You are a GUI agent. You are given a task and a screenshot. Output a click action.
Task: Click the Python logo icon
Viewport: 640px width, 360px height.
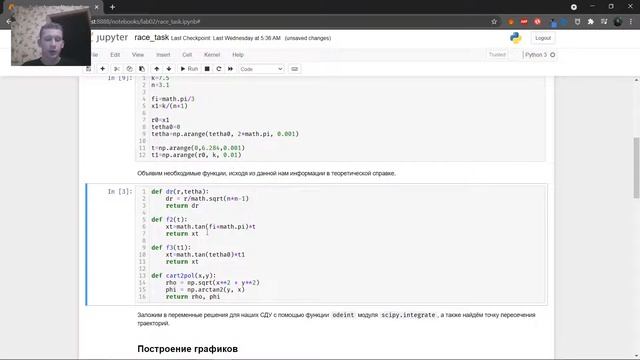[x=516, y=38]
